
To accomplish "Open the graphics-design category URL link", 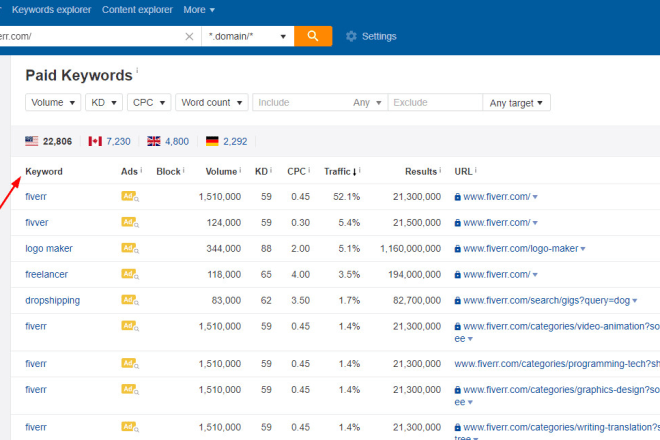I will (x=561, y=389).
